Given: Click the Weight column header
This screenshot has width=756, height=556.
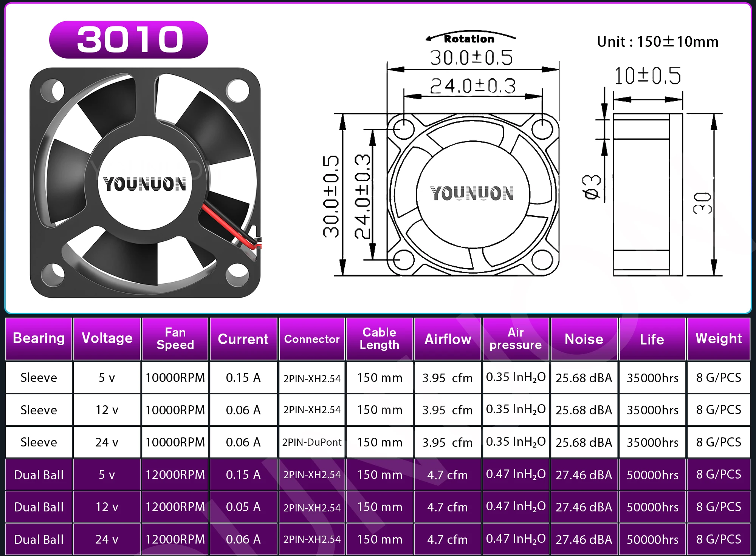Looking at the screenshot, I should tap(719, 339).
